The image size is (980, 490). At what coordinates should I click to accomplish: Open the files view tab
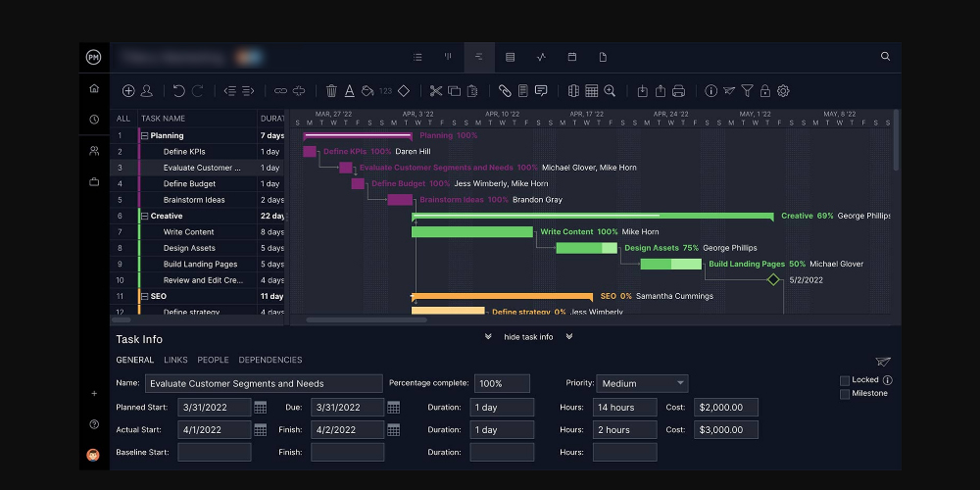(603, 57)
